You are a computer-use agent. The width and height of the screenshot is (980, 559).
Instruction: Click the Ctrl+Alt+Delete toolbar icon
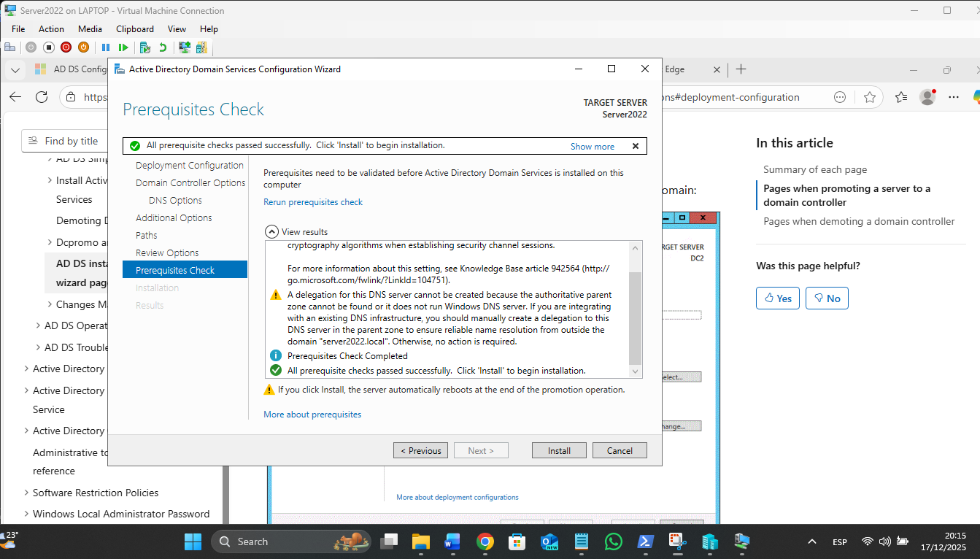9,47
